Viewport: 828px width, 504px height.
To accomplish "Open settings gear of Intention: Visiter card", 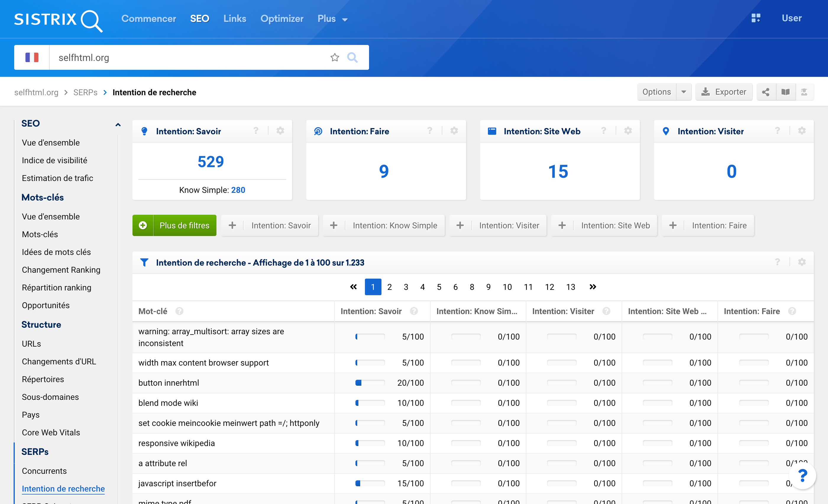I will coord(802,131).
